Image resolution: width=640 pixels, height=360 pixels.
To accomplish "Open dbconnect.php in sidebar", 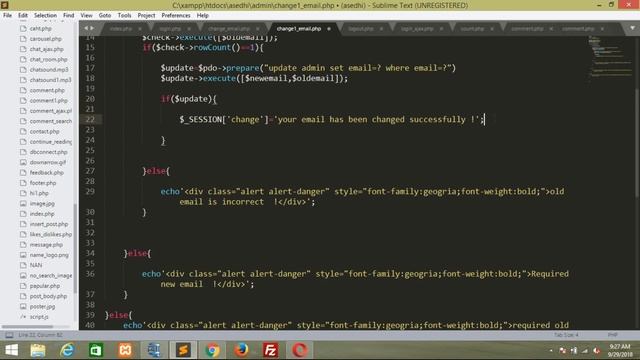I will pyautogui.click(x=48, y=152).
